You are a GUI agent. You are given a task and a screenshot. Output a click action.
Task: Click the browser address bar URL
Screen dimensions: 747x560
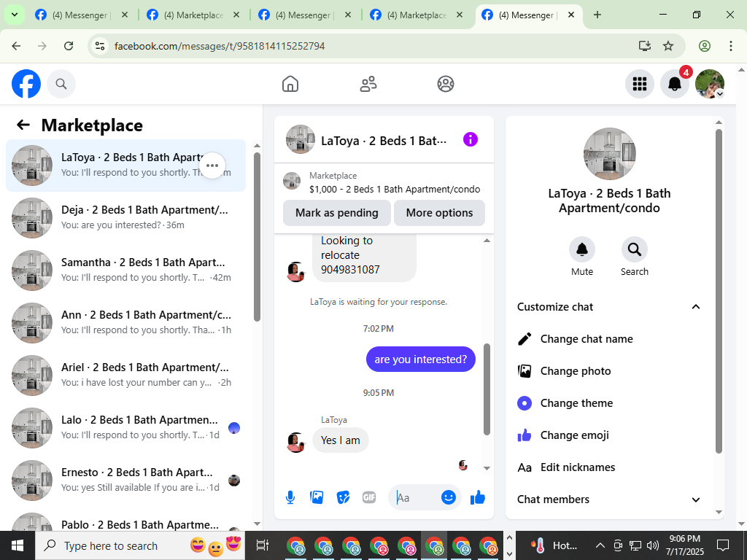pyautogui.click(x=220, y=46)
